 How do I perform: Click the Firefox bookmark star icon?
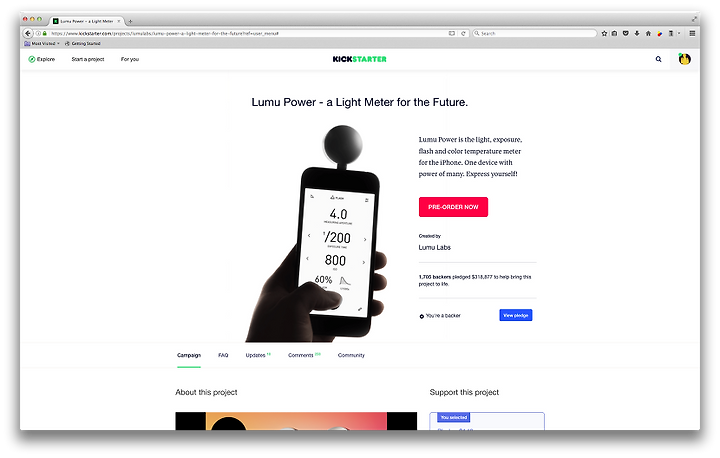(604, 34)
